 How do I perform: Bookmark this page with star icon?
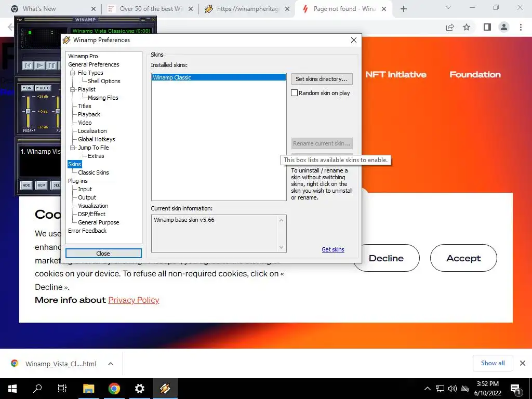pos(467,27)
